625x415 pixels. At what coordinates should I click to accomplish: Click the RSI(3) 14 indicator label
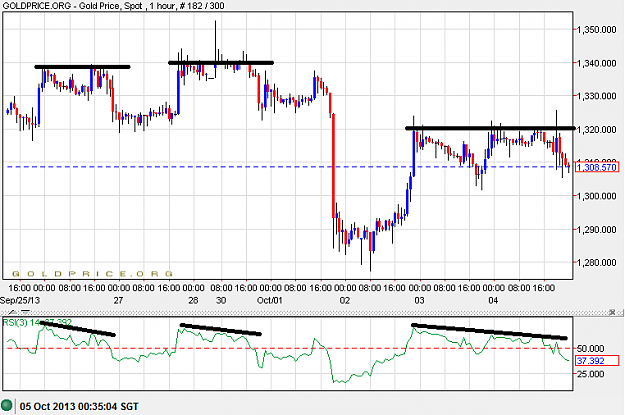pyautogui.click(x=22, y=322)
